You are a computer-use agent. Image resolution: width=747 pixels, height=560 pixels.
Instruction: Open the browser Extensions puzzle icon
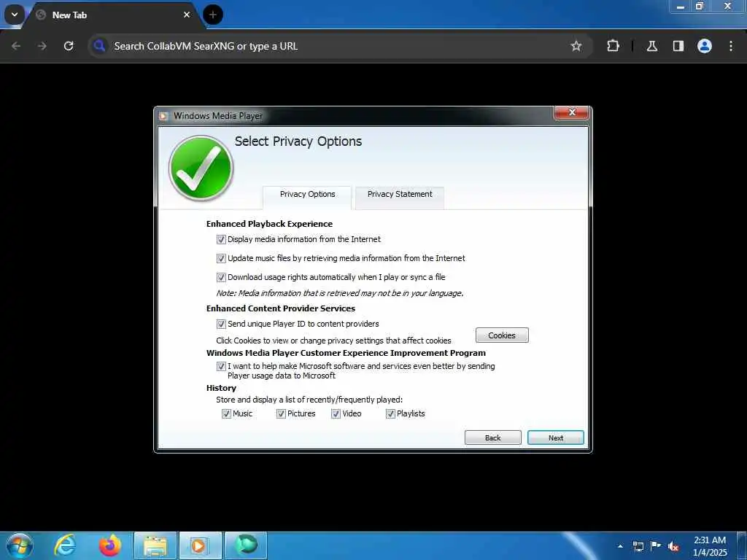(x=613, y=46)
